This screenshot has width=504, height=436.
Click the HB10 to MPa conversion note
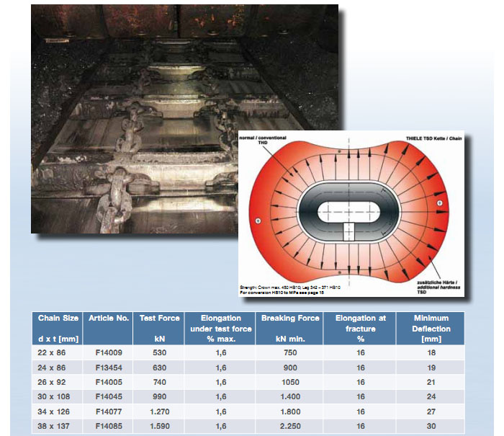pos(284,293)
